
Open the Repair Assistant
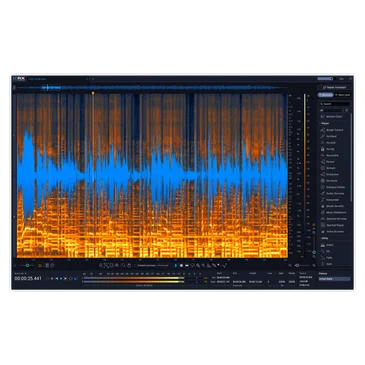coord(334,87)
